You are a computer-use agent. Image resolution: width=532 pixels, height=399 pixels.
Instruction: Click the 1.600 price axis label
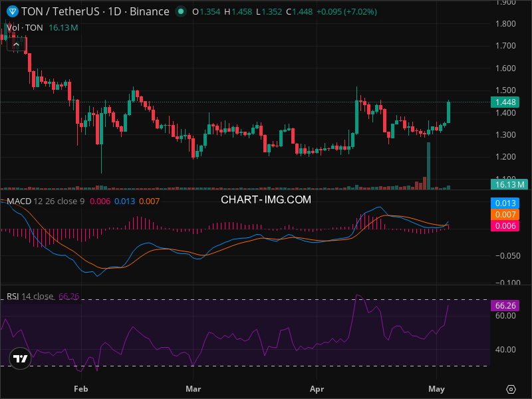point(505,68)
